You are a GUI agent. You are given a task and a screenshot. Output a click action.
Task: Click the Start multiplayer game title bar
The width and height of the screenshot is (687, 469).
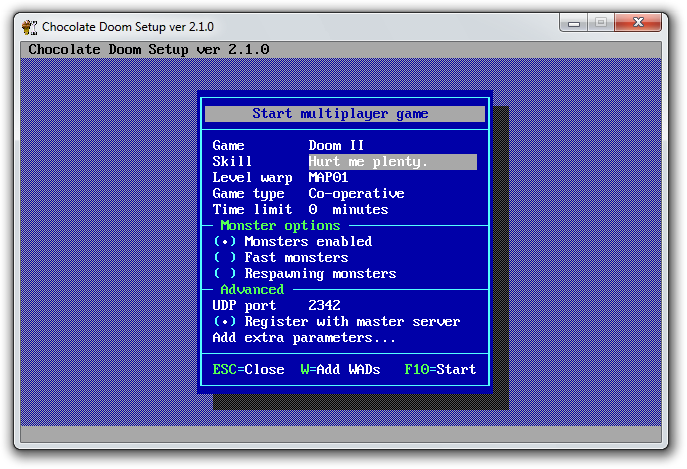pyautogui.click(x=344, y=114)
